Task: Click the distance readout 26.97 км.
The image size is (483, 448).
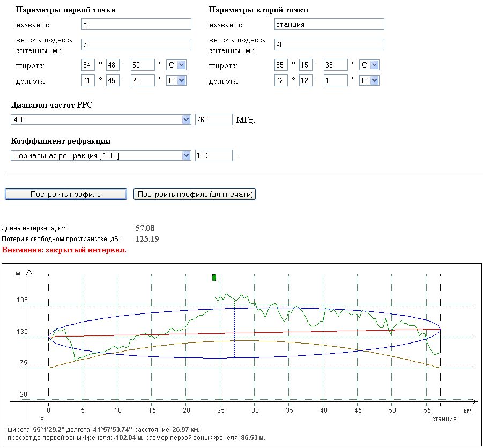Action: click(185, 430)
